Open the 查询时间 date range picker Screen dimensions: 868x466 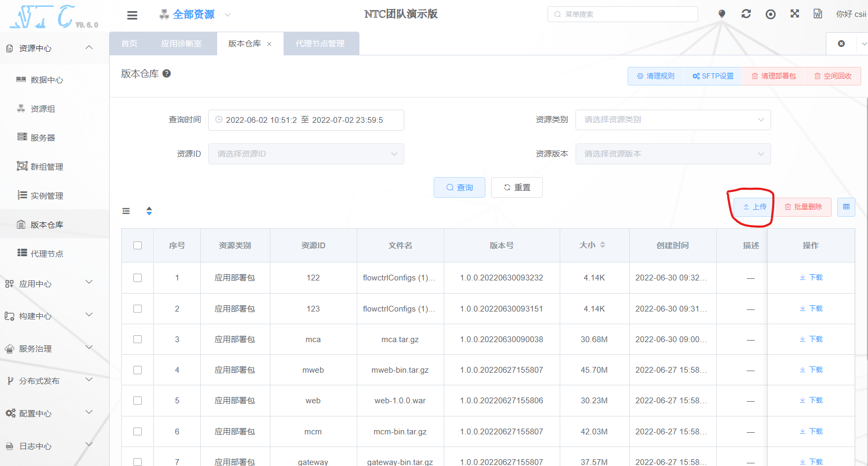pyautogui.click(x=306, y=120)
